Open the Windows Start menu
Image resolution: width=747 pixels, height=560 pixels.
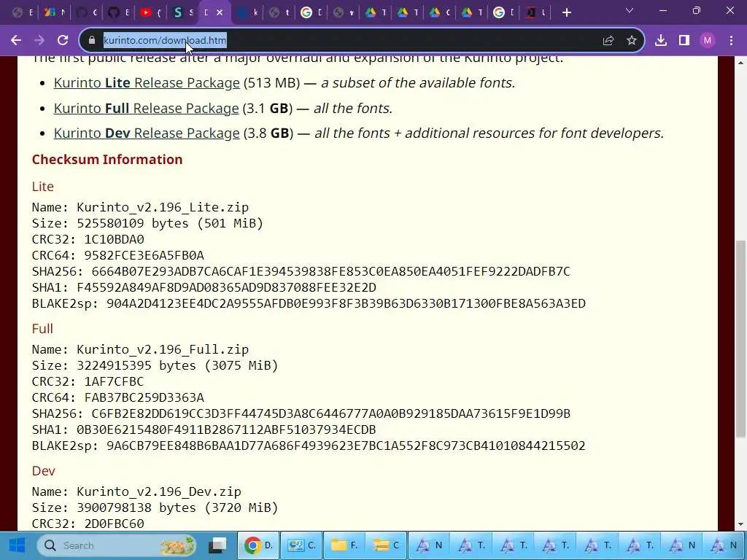tap(17, 545)
